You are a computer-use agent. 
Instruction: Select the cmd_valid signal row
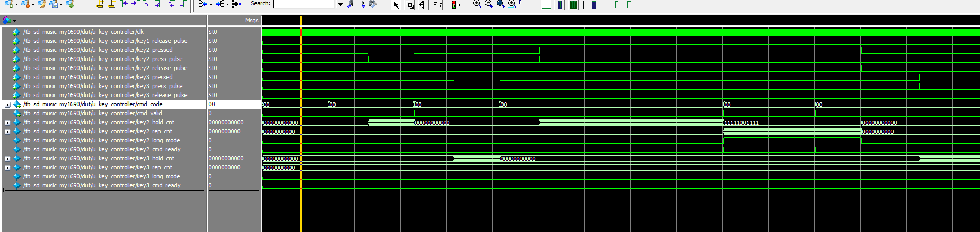pos(93,113)
